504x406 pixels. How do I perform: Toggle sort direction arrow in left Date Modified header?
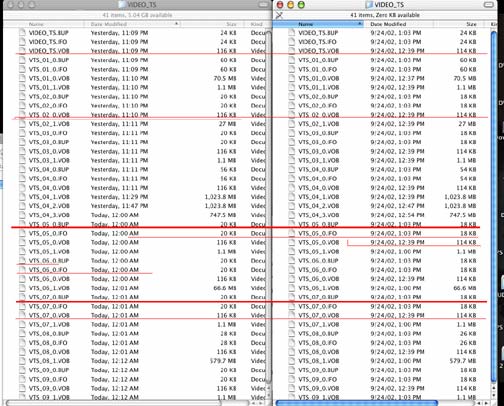[176, 24]
